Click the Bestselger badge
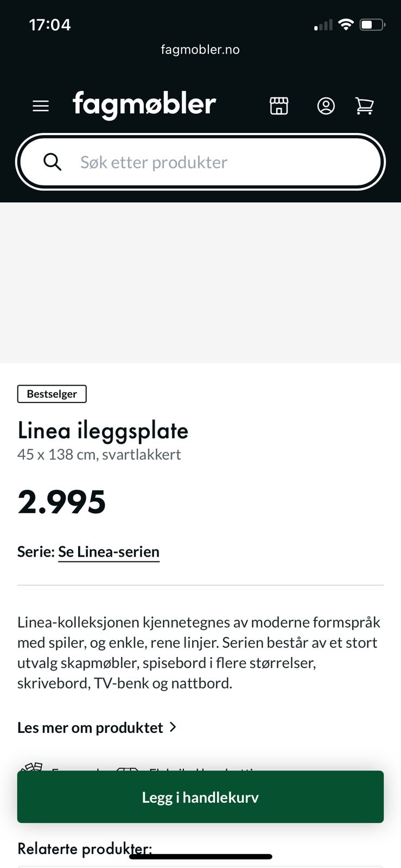 coord(52,394)
